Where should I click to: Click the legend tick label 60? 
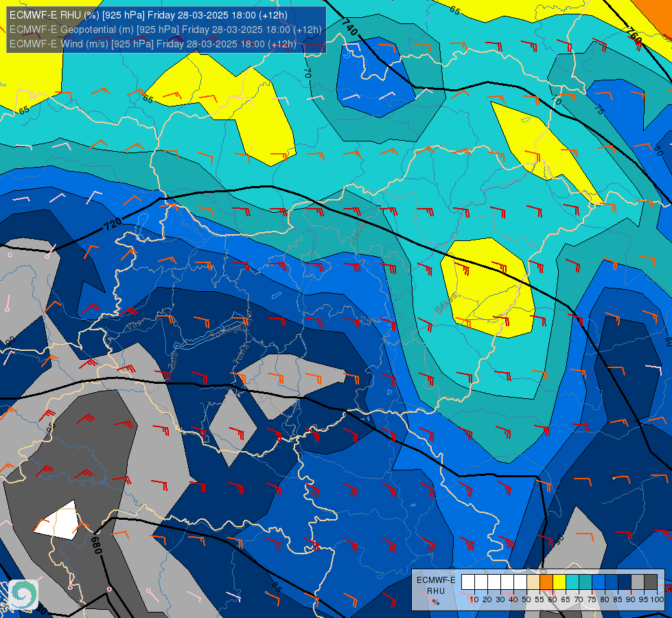click(x=553, y=599)
